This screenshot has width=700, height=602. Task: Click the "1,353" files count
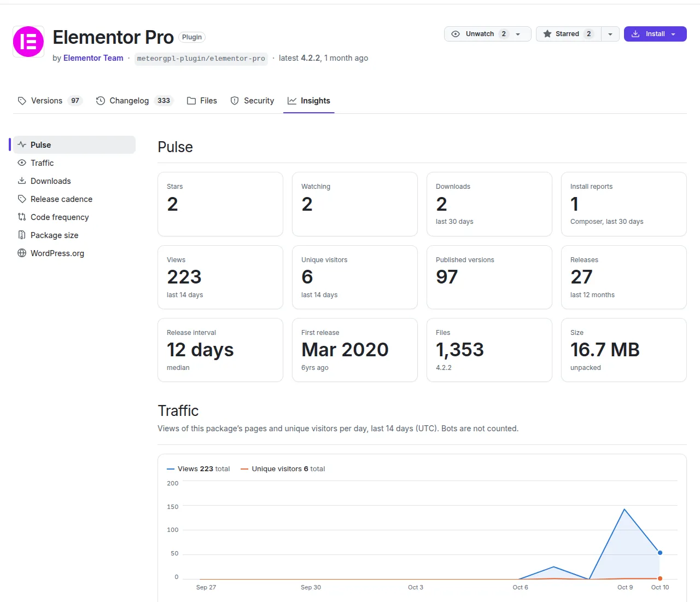pos(460,350)
